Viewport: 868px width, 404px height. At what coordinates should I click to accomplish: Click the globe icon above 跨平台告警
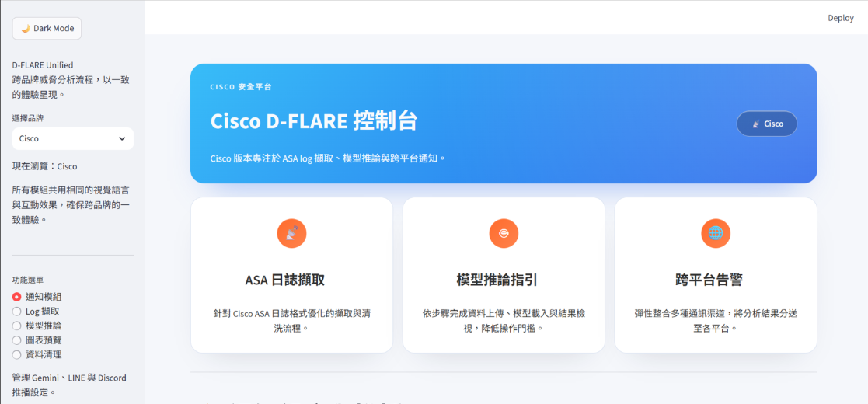point(716,233)
